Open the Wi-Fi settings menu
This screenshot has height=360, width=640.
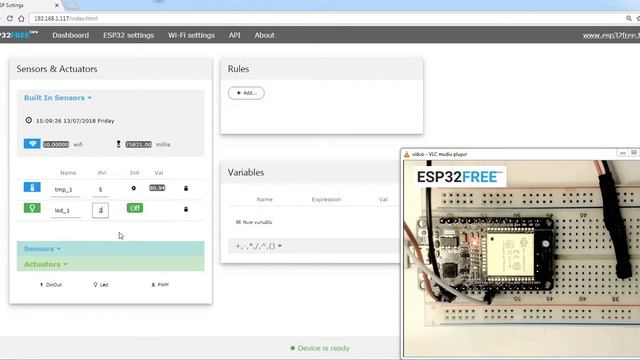pyautogui.click(x=191, y=35)
